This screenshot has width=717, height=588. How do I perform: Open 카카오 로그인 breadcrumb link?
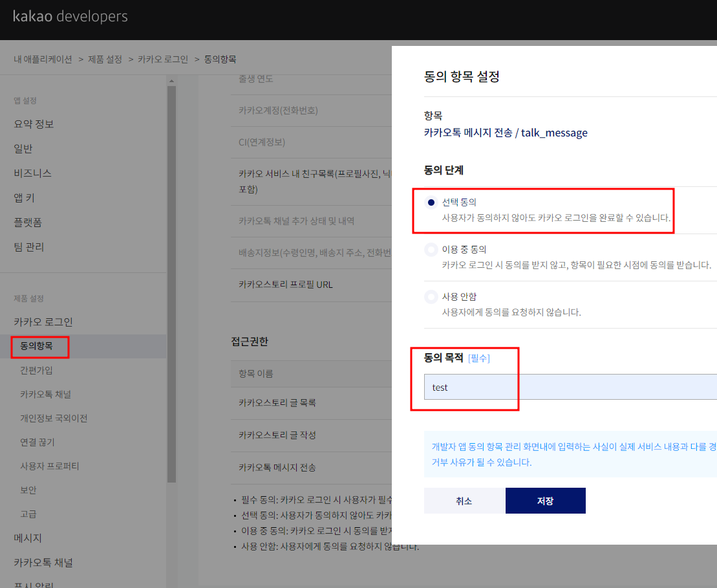point(163,60)
